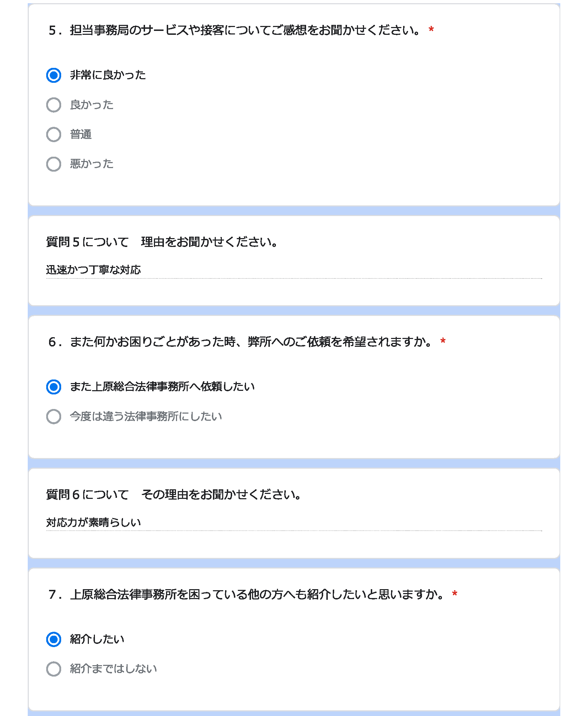The height and width of the screenshot is (716, 588).
Task: Choose the 良かった radio option
Action: point(54,105)
